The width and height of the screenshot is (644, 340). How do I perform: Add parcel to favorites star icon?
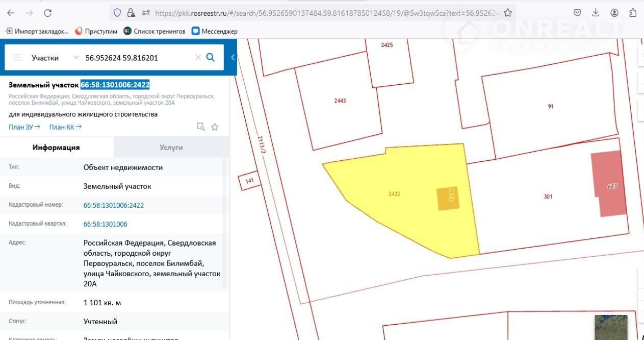[x=215, y=127]
